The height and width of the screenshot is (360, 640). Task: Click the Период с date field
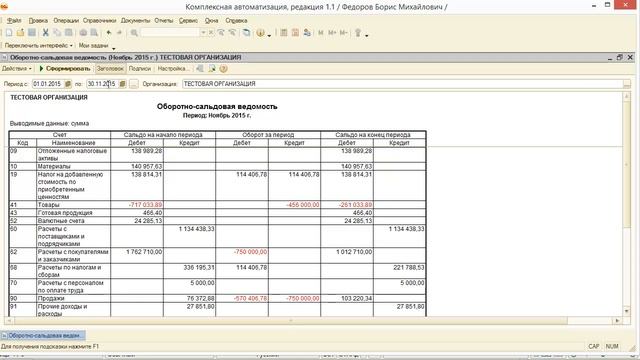(48, 84)
